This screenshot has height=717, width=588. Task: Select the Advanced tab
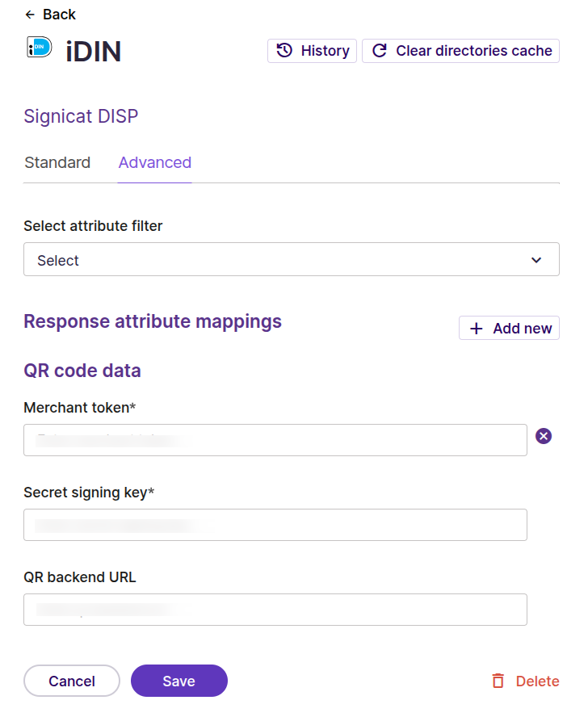point(154,162)
